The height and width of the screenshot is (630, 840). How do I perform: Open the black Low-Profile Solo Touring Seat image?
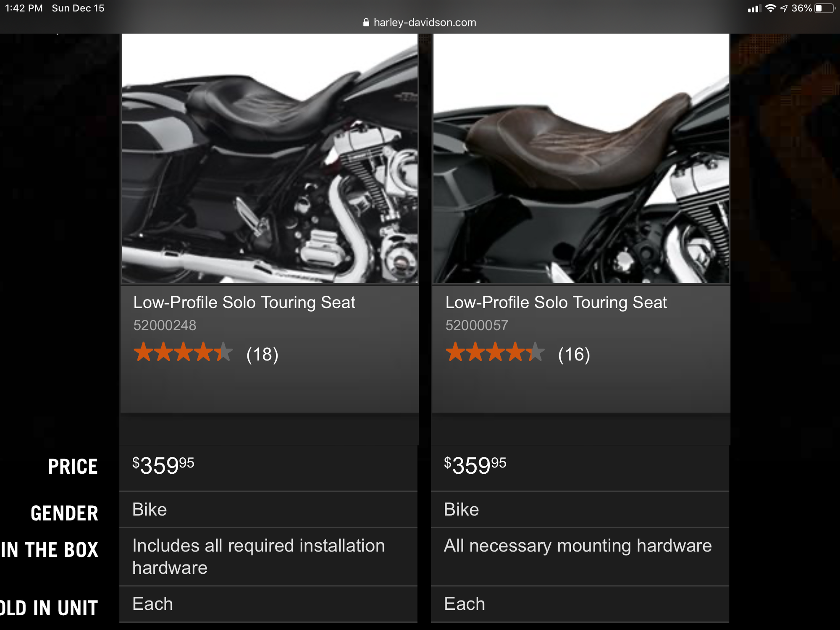(x=270, y=158)
